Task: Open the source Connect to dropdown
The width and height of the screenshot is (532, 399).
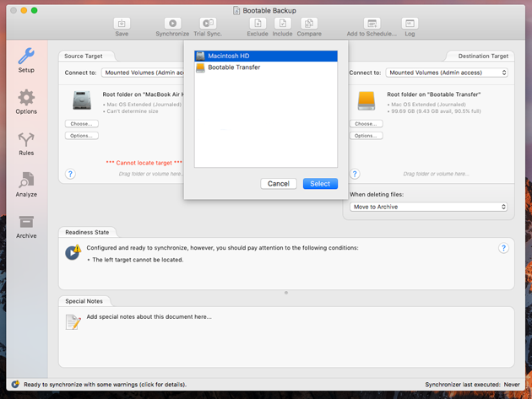Action: pos(143,73)
